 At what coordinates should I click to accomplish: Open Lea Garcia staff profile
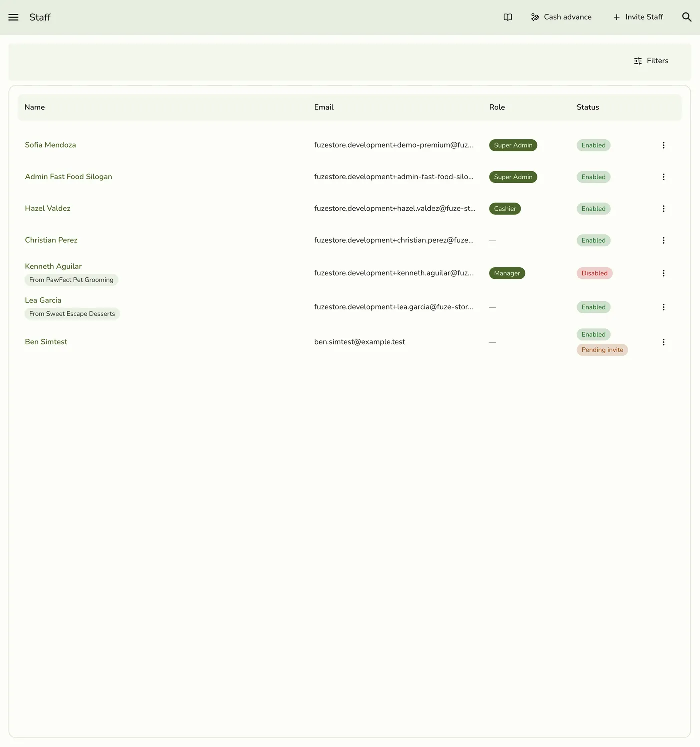43,300
